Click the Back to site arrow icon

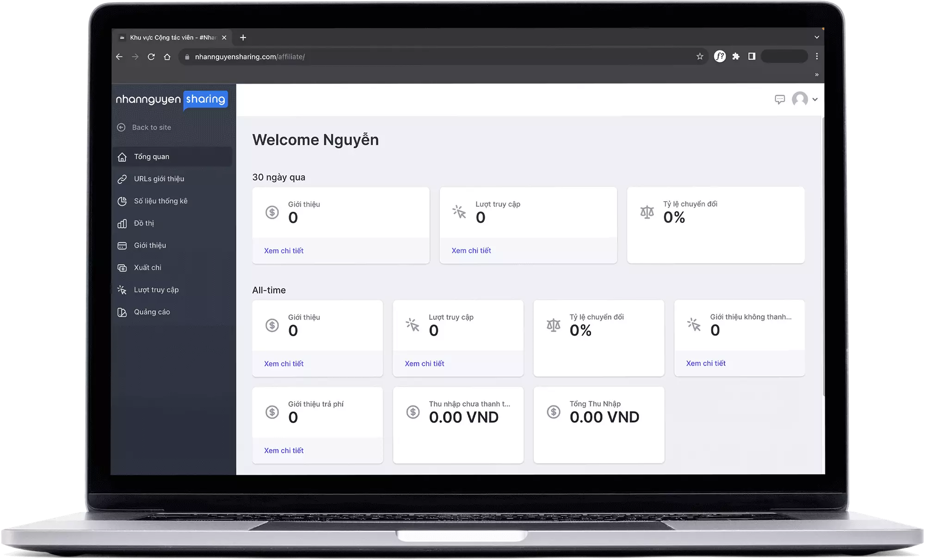click(x=121, y=127)
